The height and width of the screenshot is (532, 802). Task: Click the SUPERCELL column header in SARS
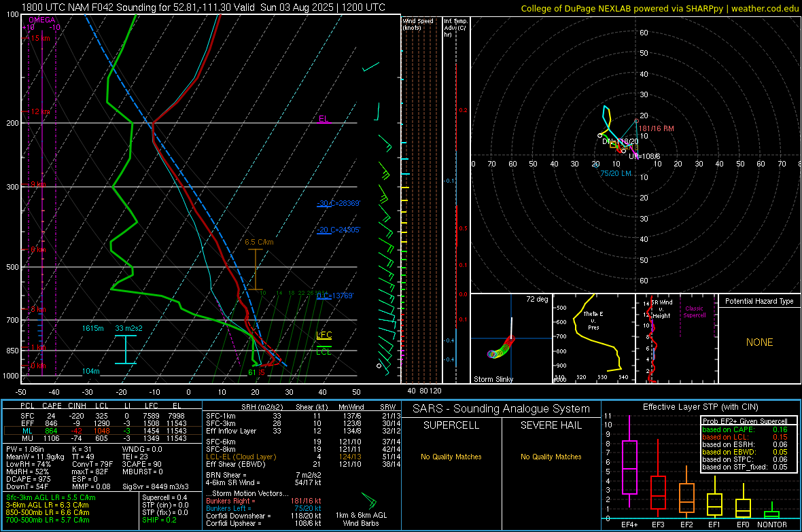(x=451, y=425)
